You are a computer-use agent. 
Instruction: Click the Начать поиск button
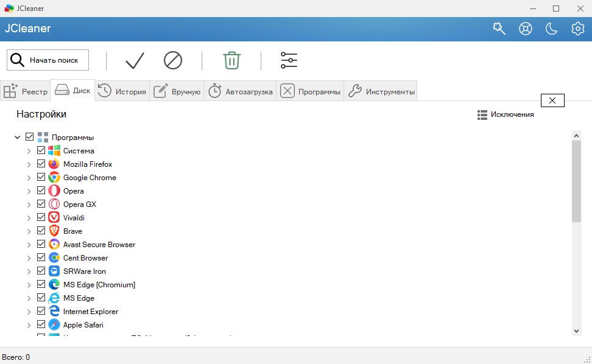(48, 60)
